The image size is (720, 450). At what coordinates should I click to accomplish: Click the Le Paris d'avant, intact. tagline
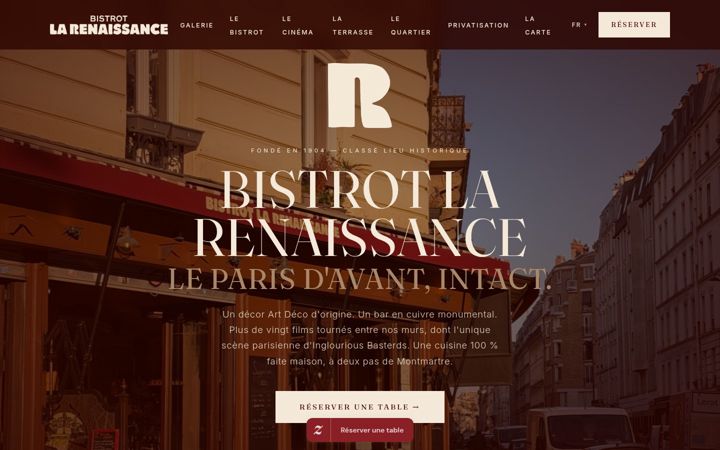click(359, 278)
